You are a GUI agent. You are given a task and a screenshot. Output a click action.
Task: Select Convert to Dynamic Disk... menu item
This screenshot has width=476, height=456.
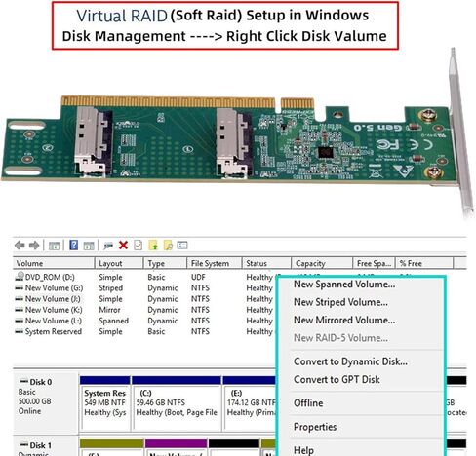[350, 361]
